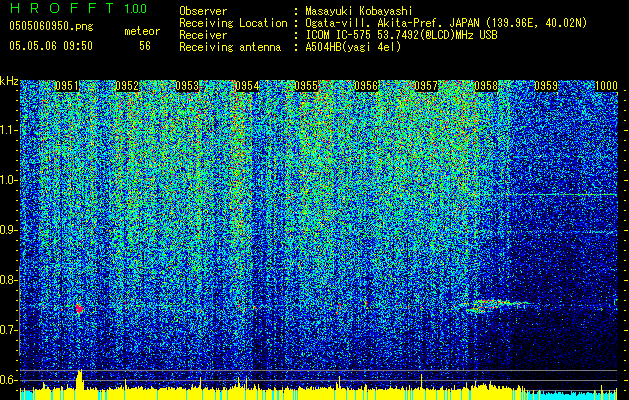Click the kHz axis unit label

click(x=9, y=81)
